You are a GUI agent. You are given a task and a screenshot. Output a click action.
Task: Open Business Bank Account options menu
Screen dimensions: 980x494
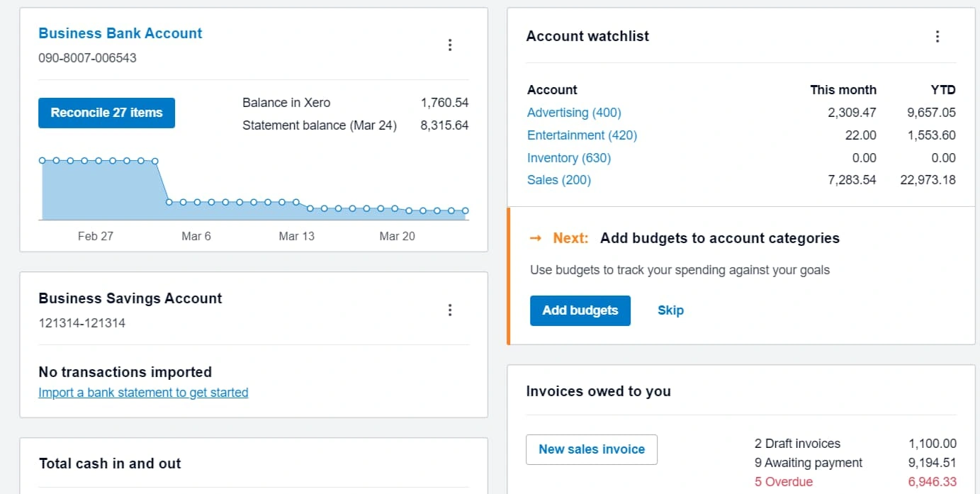(450, 45)
